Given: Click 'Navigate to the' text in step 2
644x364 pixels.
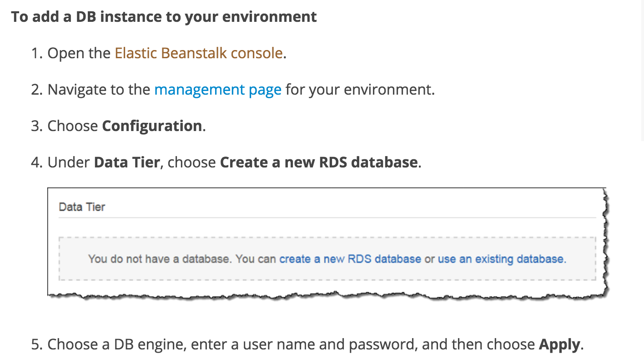Looking at the screenshot, I should 99,90.
